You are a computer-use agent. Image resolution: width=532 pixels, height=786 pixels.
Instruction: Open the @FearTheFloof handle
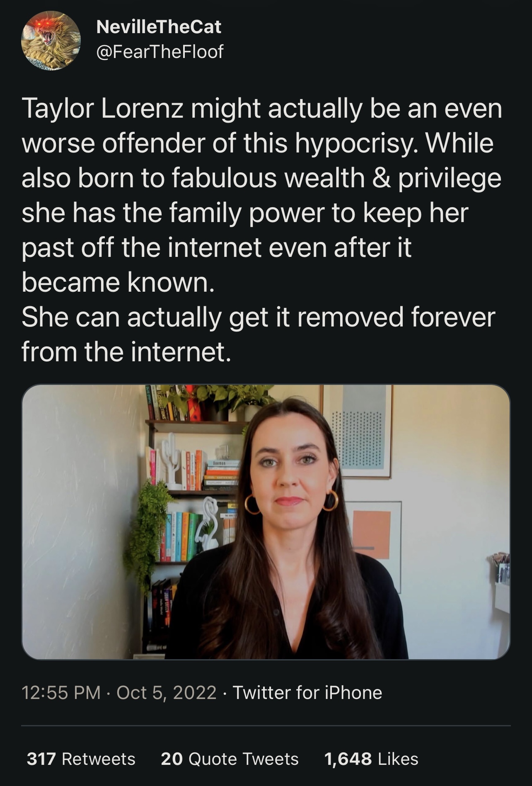coord(160,51)
